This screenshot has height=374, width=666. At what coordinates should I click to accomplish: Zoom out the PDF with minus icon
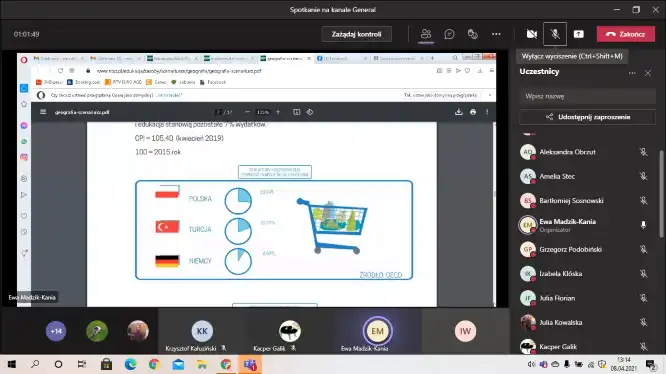pos(247,112)
